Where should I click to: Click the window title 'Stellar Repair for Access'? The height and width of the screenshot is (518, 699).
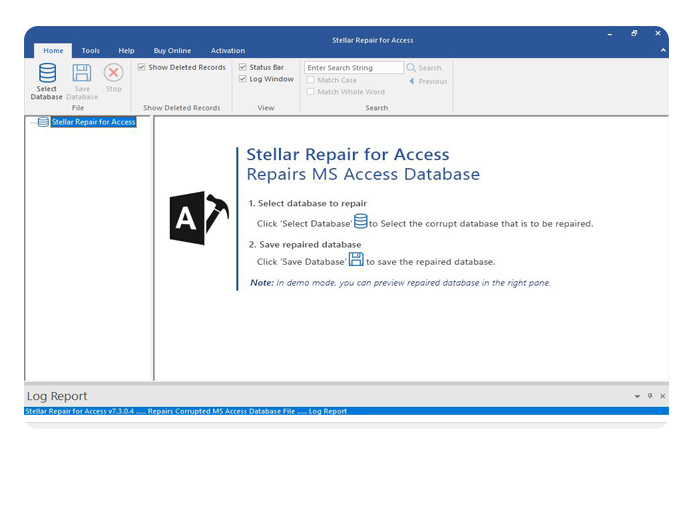373,40
